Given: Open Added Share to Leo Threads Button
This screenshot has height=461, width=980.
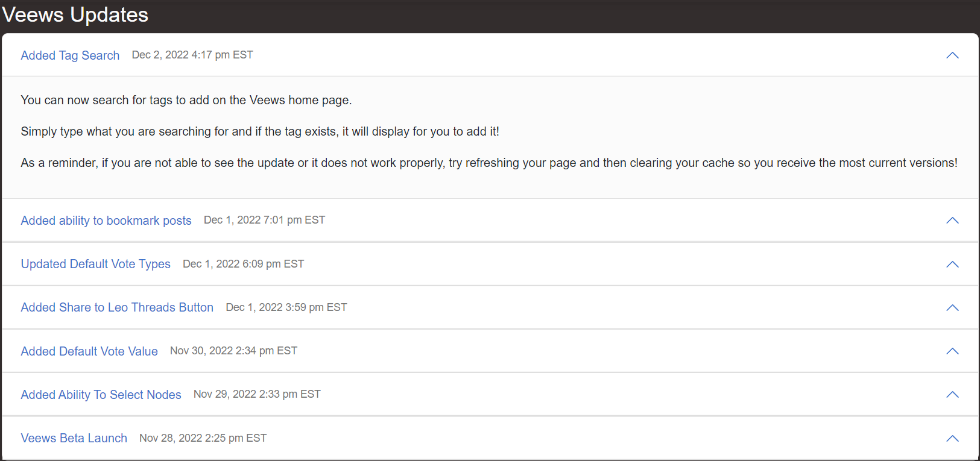Looking at the screenshot, I should [117, 307].
